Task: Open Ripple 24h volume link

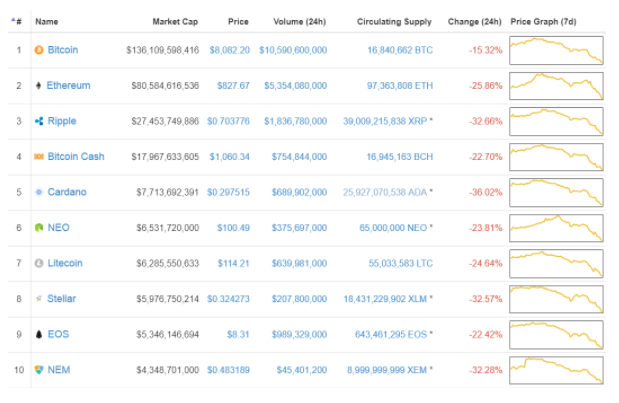Action: click(293, 121)
